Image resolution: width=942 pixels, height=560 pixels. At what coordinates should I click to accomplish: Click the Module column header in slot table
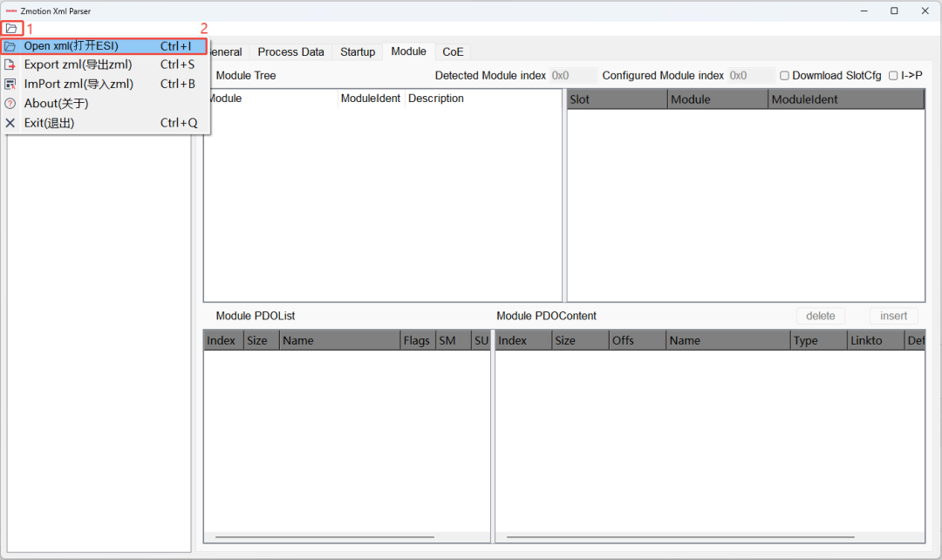click(717, 99)
